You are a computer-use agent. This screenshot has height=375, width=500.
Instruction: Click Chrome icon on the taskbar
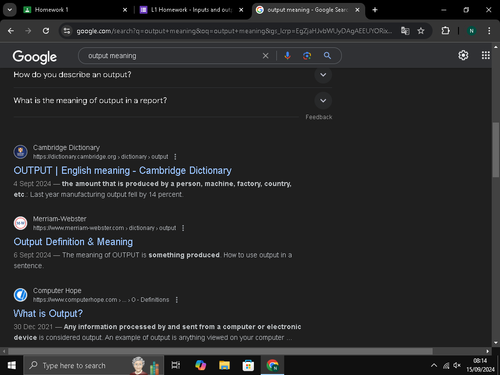272,365
